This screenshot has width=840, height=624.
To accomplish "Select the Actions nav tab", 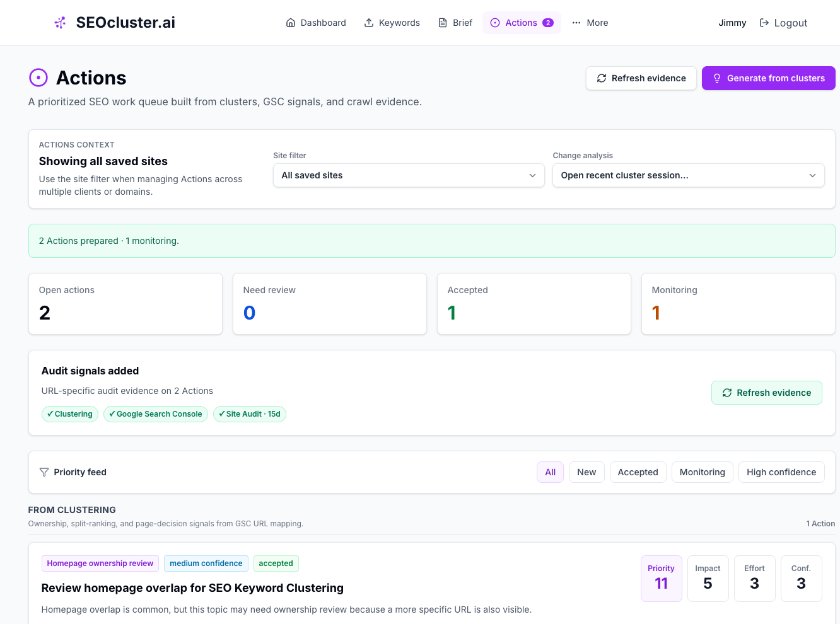I will click(x=522, y=23).
